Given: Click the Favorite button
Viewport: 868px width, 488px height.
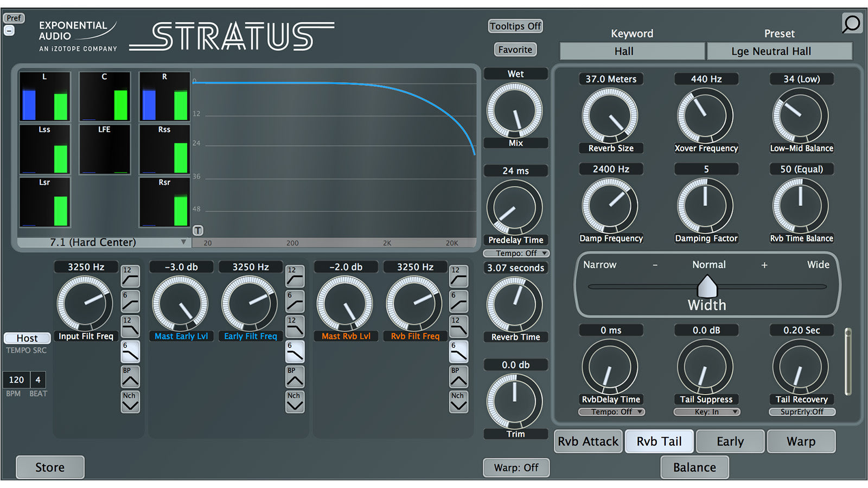Looking at the screenshot, I should (x=515, y=50).
